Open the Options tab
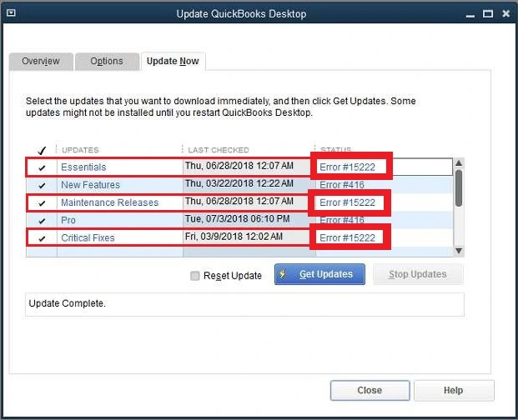Screen dimensions: 518x420 pos(107,62)
